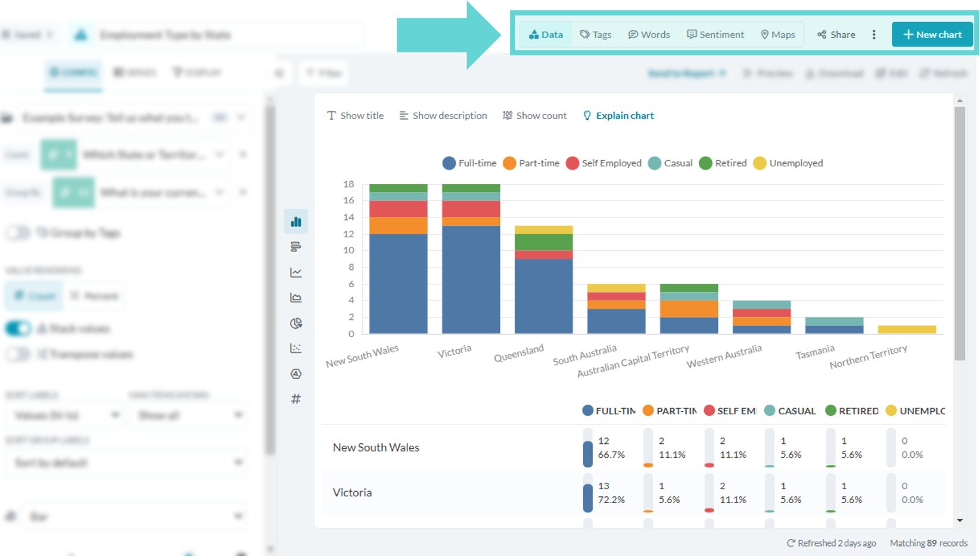Open the three-dot more options menu
The width and height of the screenshot is (980, 556).
[874, 35]
